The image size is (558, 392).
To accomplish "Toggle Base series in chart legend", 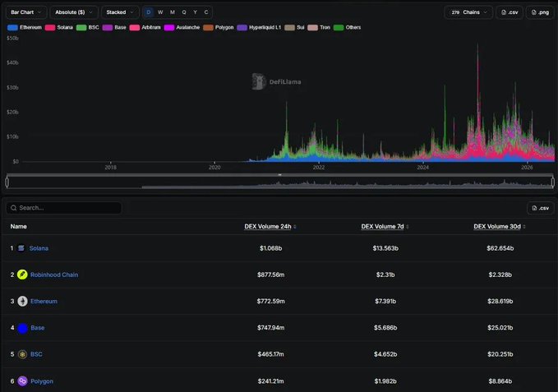I will tap(114, 27).
